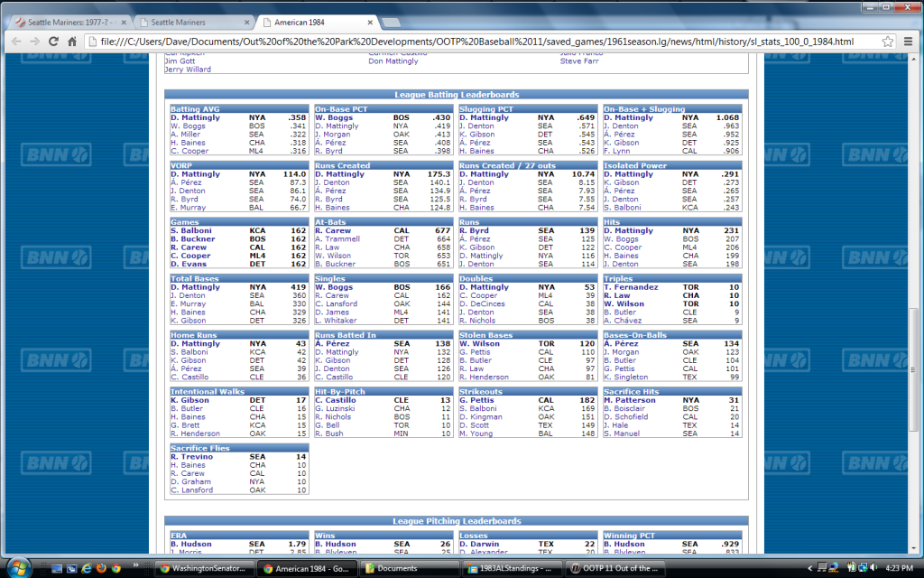The height and width of the screenshot is (578, 924).
Task: Open R. Carew in At-Bats leaderboard
Action: click(333, 231)
